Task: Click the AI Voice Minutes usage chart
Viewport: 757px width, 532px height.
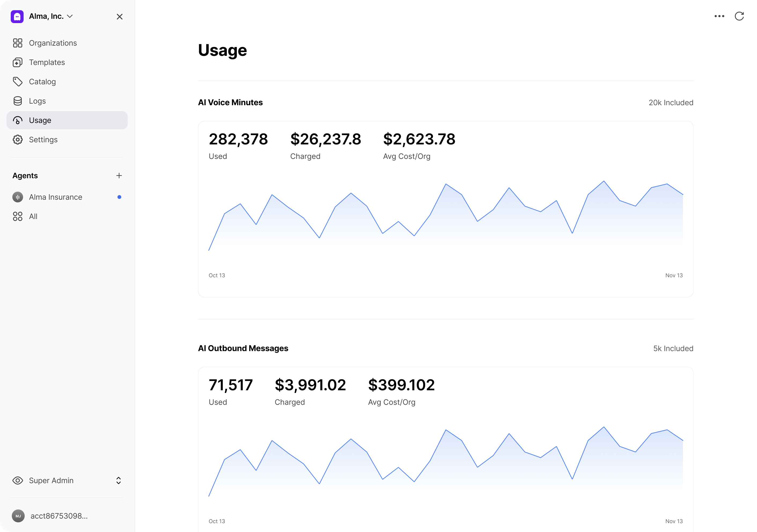Action: point(446,218)
